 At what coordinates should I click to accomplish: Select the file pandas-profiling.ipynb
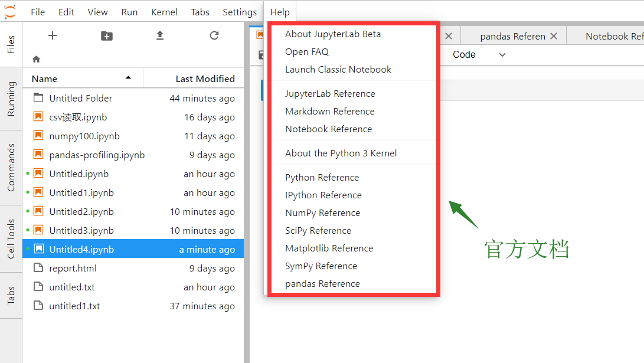coord(133,155)
